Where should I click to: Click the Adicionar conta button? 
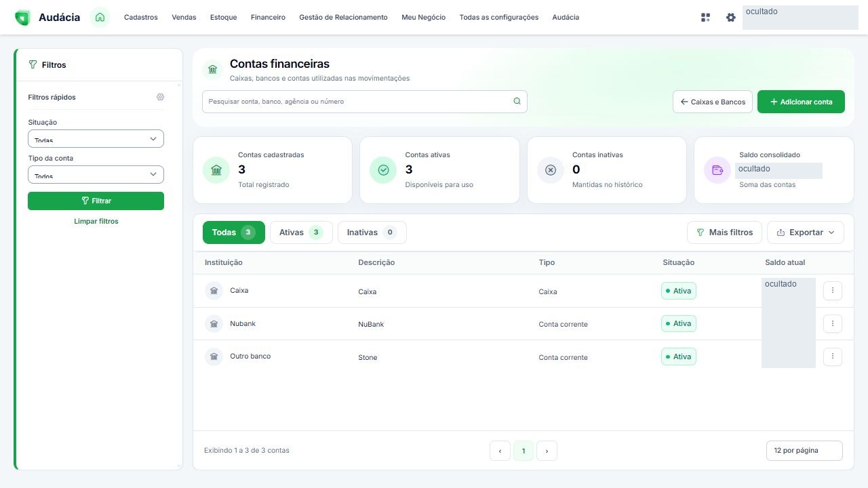[801, 102]
